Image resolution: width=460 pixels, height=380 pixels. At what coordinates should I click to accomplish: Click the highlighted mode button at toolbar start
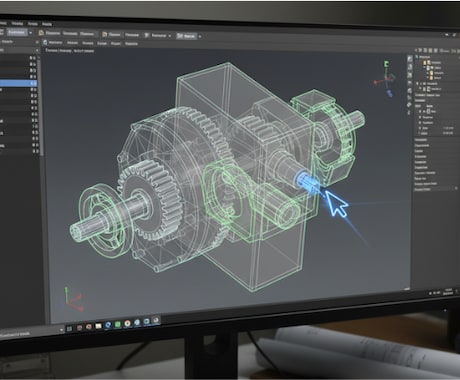(16, 32)
